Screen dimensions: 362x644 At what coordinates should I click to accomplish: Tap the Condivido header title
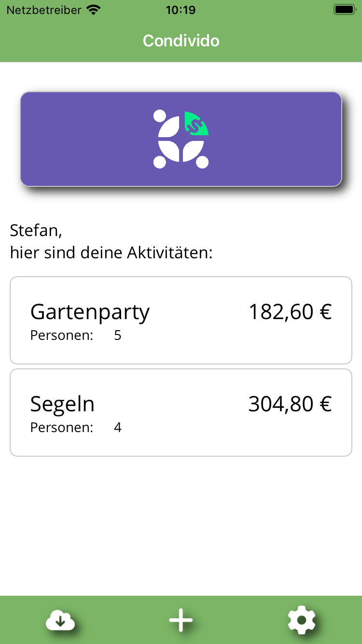coord(181,41)
